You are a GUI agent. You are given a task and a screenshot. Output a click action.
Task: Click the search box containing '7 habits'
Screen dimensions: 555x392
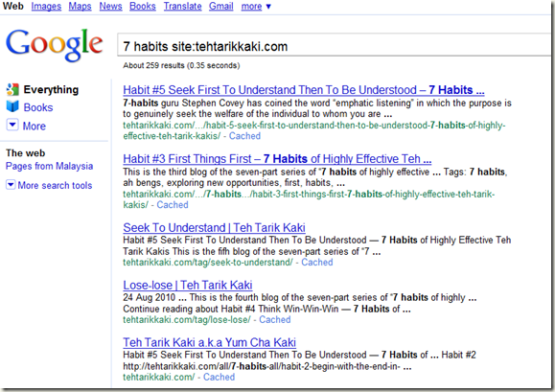coord(335,45)
